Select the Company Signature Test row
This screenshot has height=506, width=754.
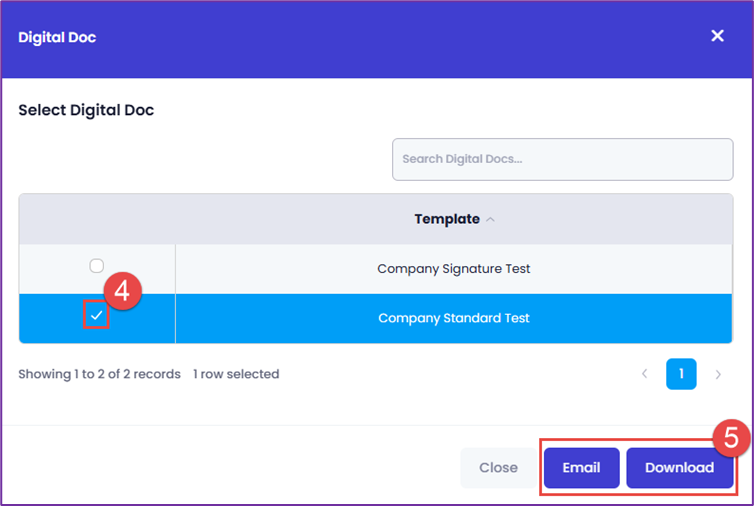(453, 269)
